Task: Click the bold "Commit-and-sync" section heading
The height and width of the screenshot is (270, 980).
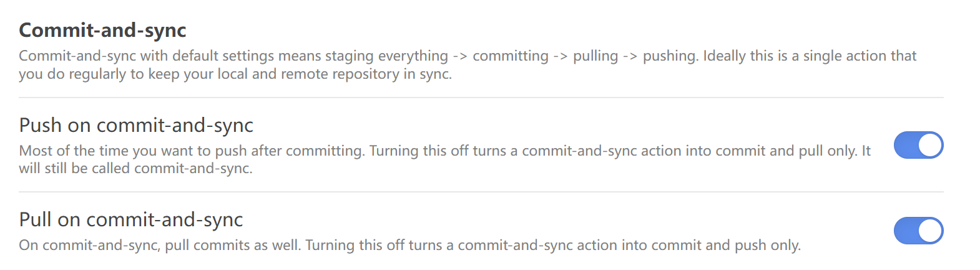Action: (x=102, y=30)
